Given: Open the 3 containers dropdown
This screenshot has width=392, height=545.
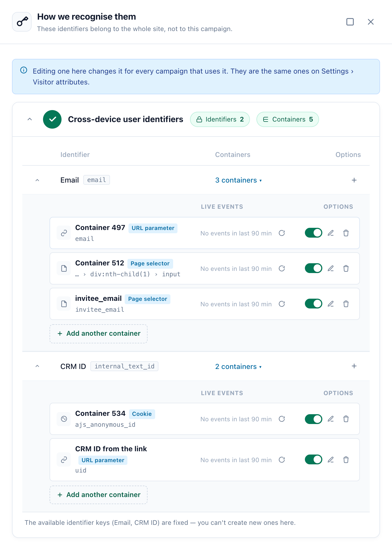Looking at the screenshot, I should coord(238,180).
